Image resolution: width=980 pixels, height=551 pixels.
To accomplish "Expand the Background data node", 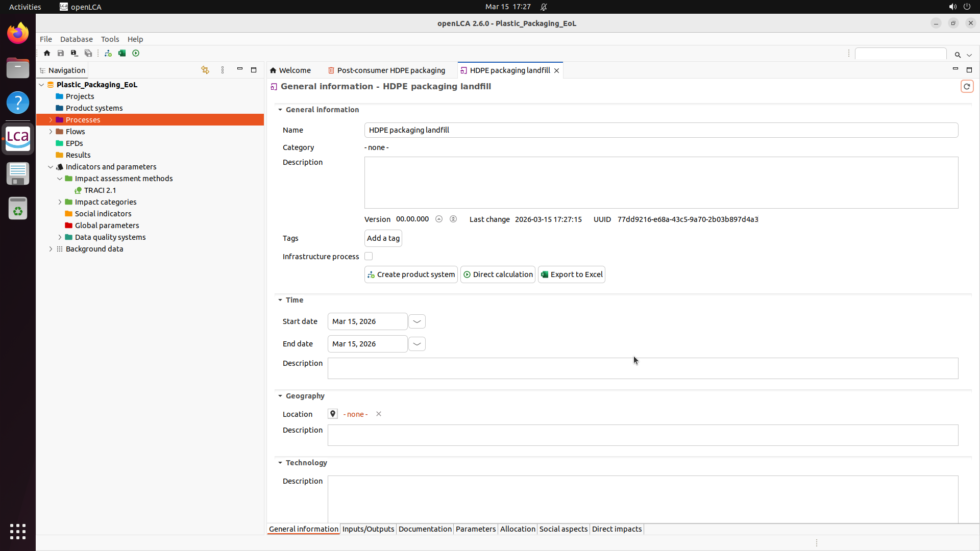I will coord(51,249).
